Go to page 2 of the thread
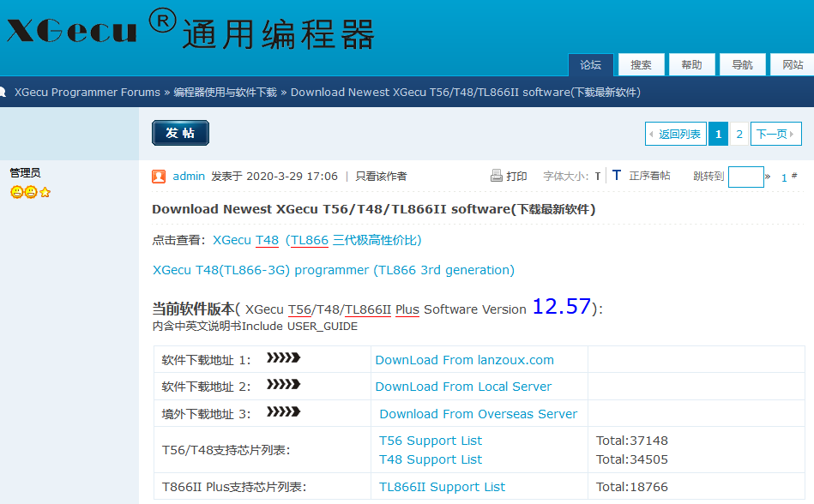The height and width of the screenshot is (504, 814). (x=739, y=134)
